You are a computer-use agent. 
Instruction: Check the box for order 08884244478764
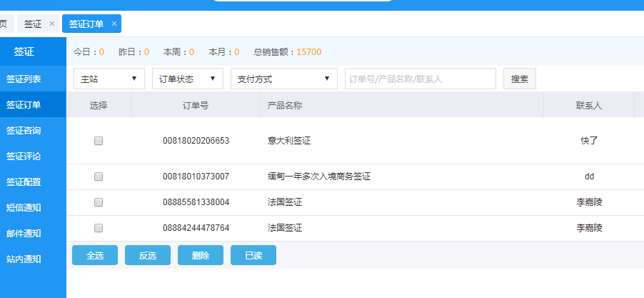click(x=99, y=228)
